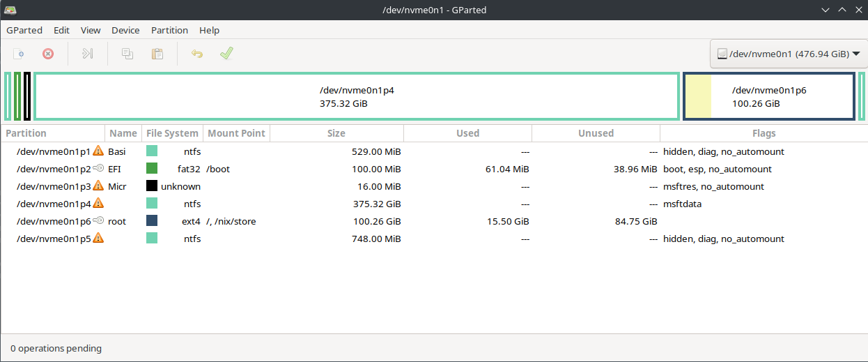Click the 15.50 GiB used value

pyautogui.click(x=506, y=221)
